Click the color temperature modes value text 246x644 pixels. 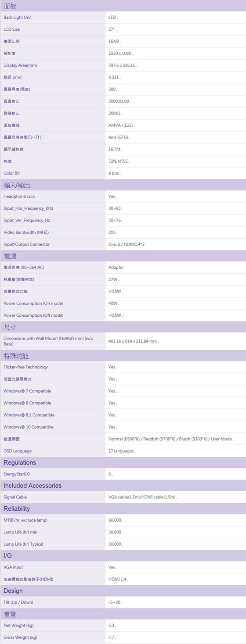(x=170, y=439)
